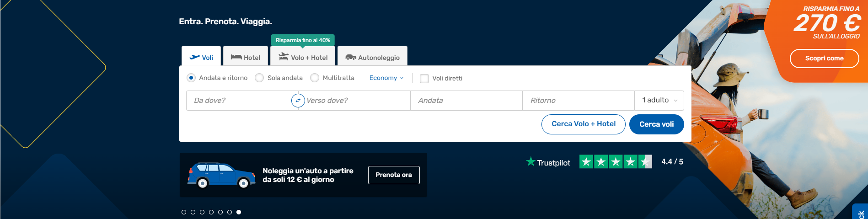The height and width of the screenshot is (219, 868).
Task: Open the Economy class dropdown
Action: pos(386,78)
